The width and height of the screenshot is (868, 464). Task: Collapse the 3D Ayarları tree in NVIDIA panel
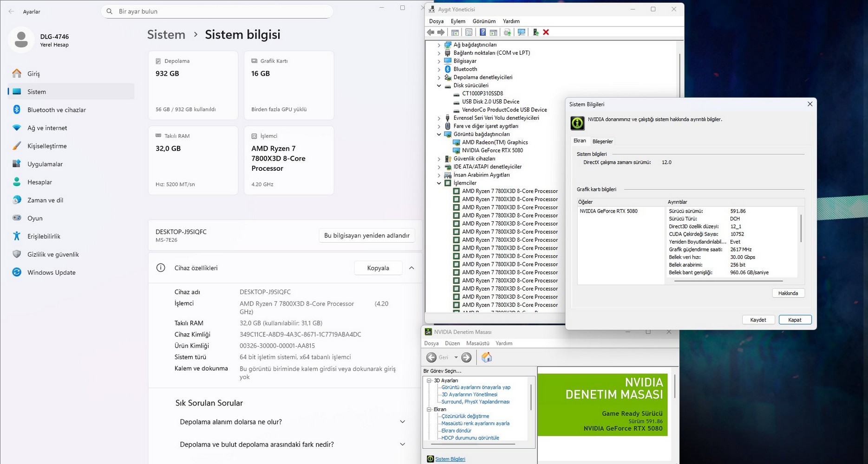pos(429,380)
